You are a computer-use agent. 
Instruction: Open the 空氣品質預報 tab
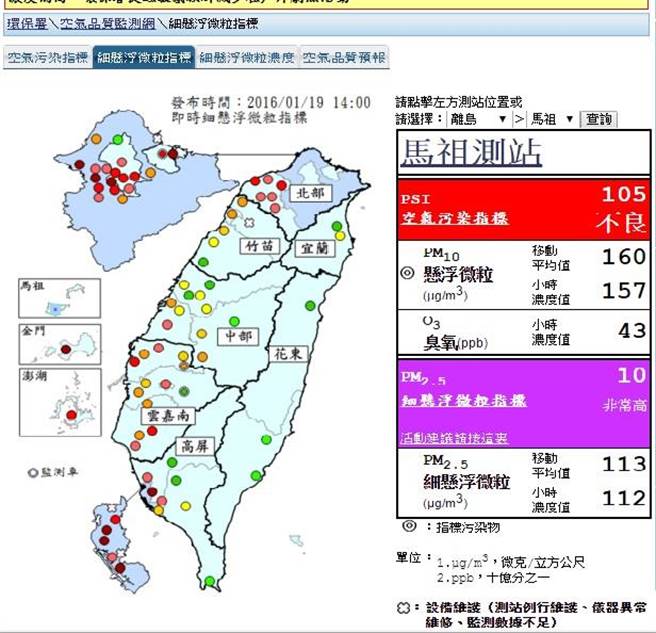(x=344, y=57)
